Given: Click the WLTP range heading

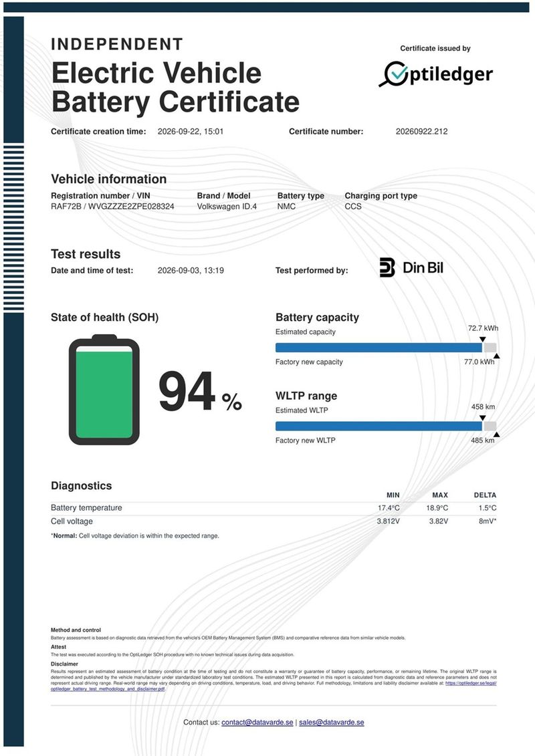Looking at the screenshot, I should tap(306, 396).
